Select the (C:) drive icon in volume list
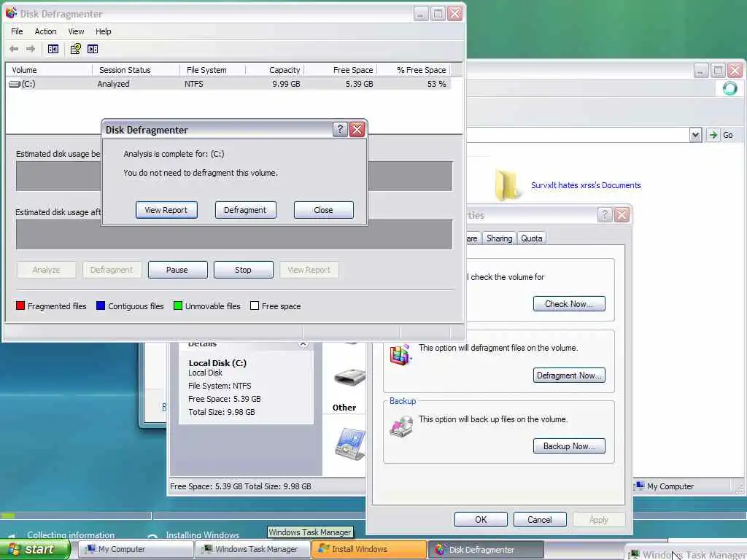The height and width of the screenshot is (560, 747). [x=15, y=84]
